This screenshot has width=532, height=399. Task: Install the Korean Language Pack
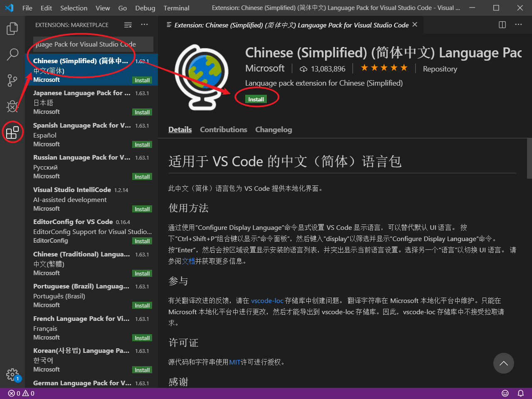pos(142,370)
